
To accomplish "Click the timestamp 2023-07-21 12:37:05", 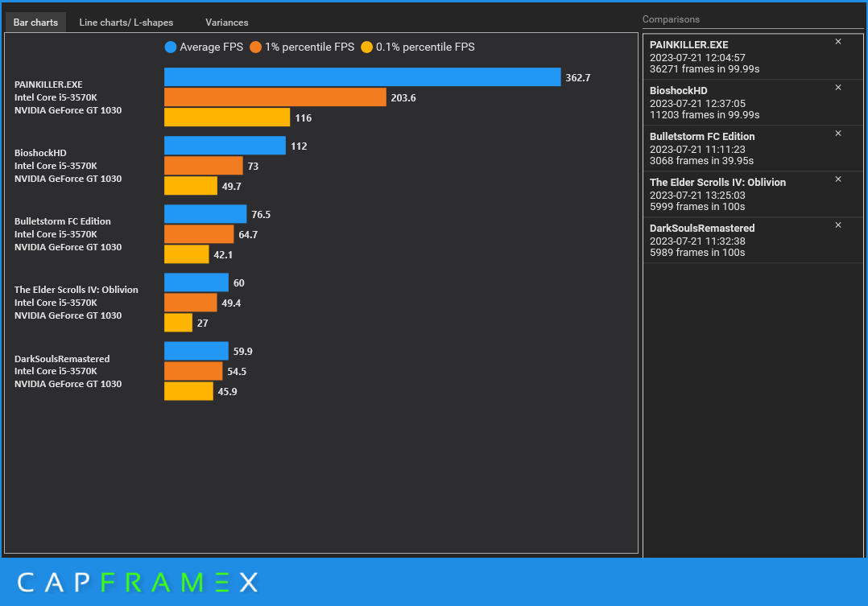I will tap(697, 104).
